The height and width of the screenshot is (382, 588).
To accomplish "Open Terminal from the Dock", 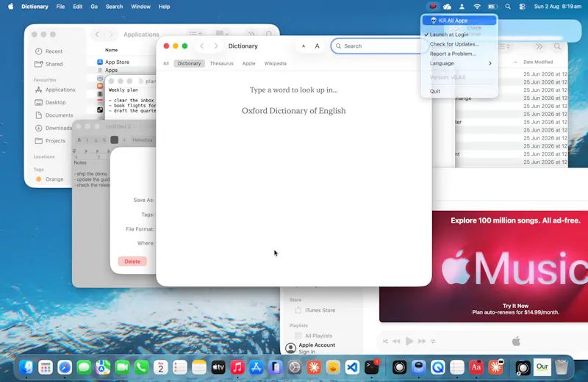I will (x=372, y=367).
